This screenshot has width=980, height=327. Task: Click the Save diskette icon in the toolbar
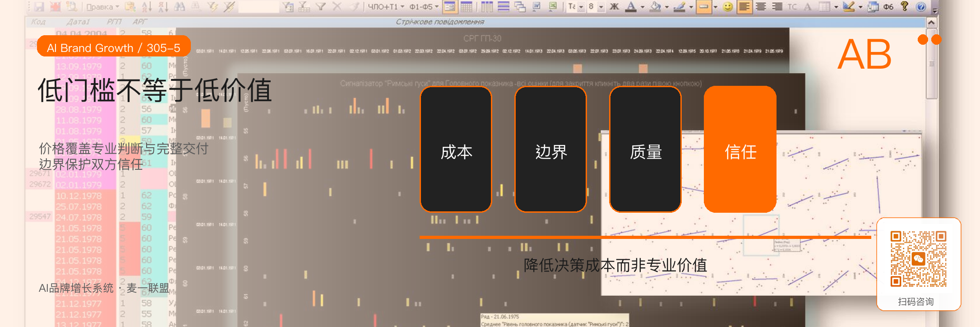pos(39,7)
